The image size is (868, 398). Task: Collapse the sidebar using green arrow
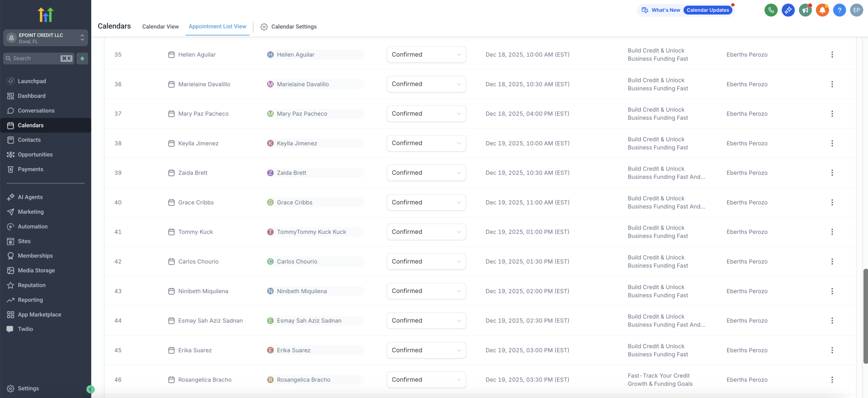pos(90,389)
